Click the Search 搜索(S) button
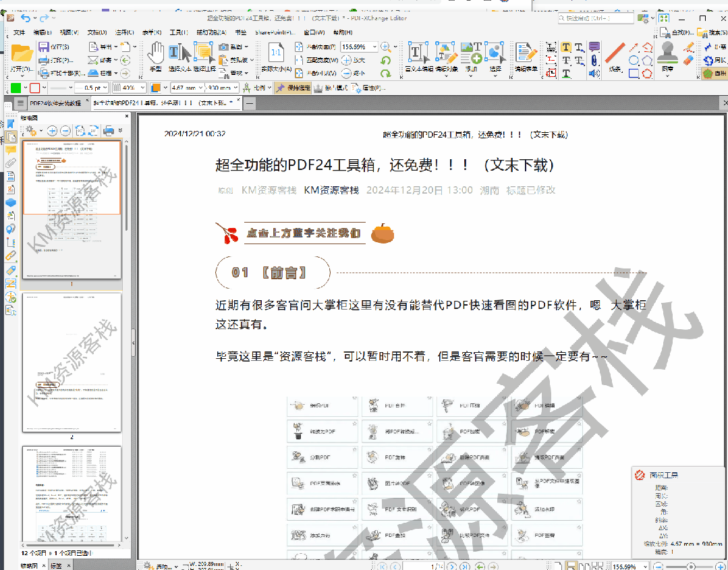The image size is (728, 570). tap(712, 32)
